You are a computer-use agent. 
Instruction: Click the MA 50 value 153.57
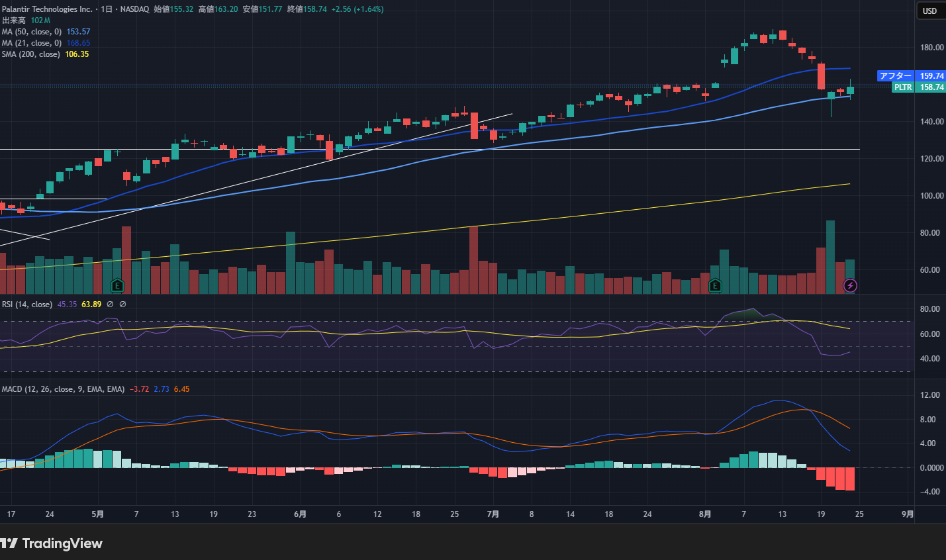coord(78,32)
